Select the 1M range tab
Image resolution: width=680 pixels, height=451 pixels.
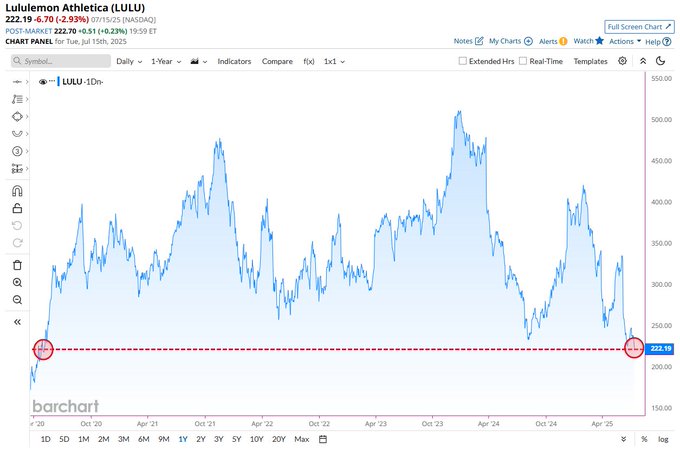[x=84, y=439]
